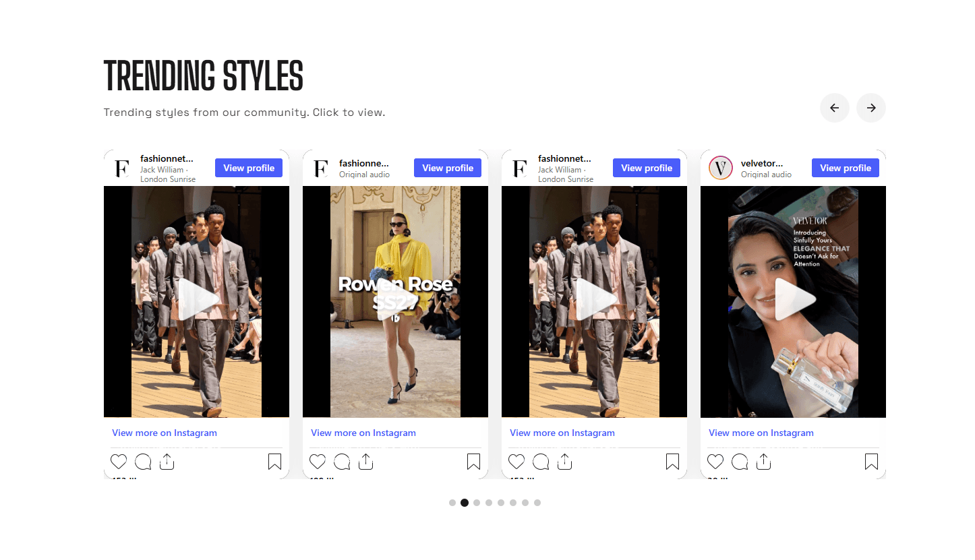Save the Velvetor post with bookmark icon
Image resolution: width=975 pixels, height=560 pixels.
point(871,462)
